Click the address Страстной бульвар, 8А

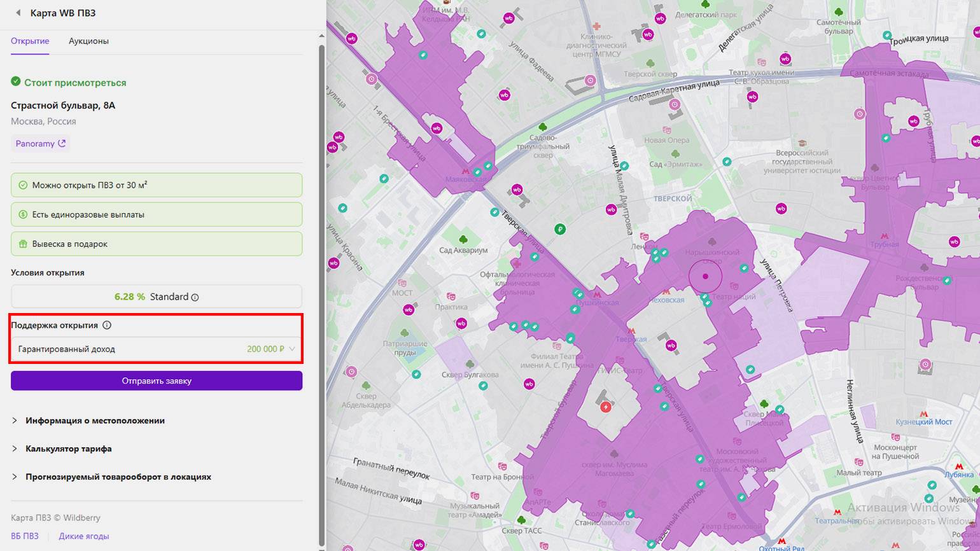pos(63,105)
